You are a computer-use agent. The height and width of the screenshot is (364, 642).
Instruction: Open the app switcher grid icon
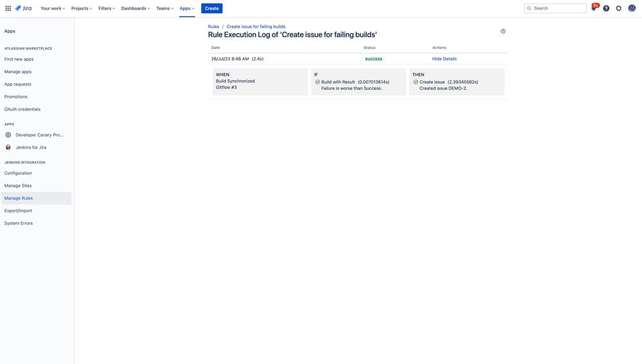tap(8, 8)
